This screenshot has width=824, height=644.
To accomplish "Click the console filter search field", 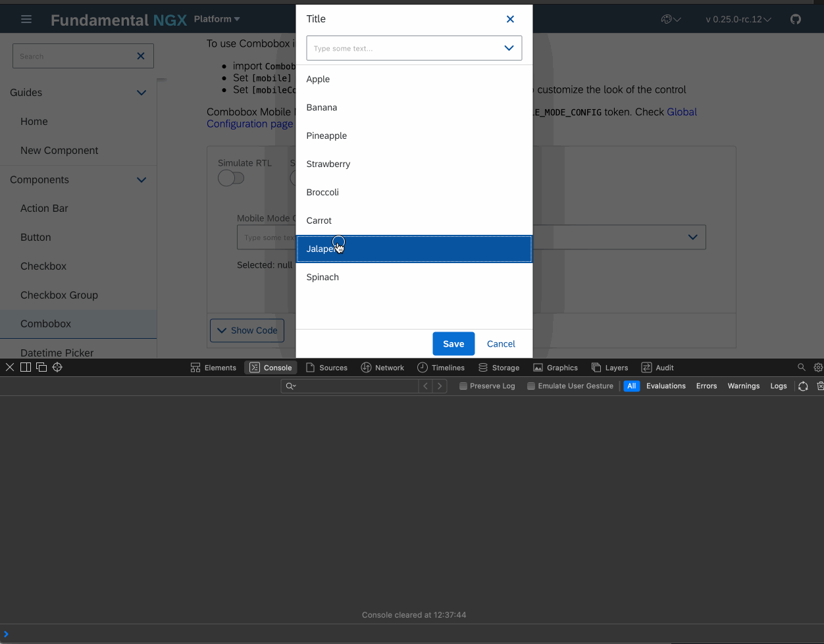I will point(349,386).
